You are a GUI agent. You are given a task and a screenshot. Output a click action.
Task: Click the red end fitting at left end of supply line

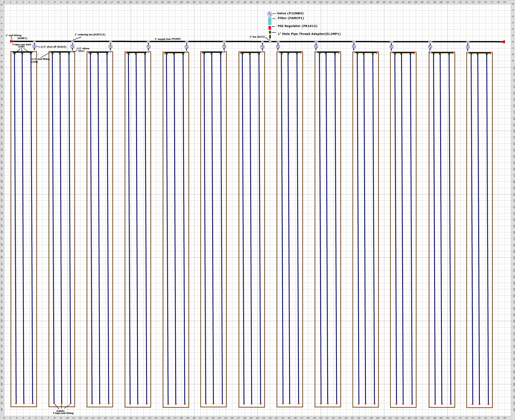tap(11, 41)
